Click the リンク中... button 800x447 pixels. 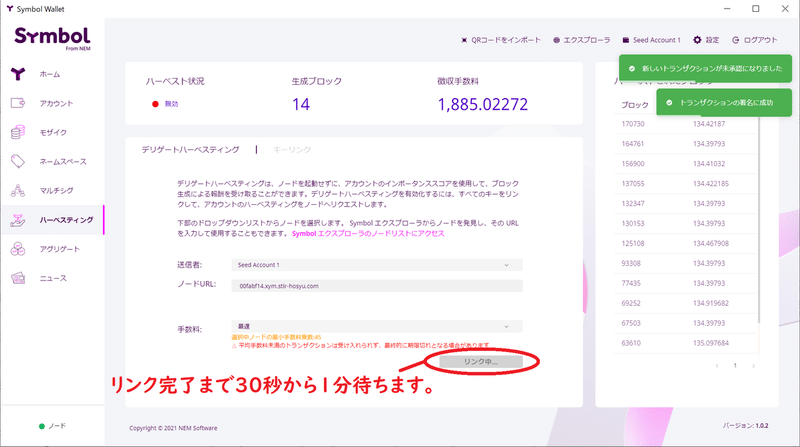[x=481, y=361]
